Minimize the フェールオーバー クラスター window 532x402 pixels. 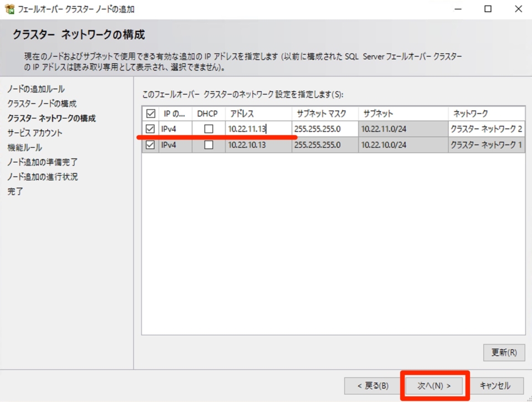tap(458, 9)
